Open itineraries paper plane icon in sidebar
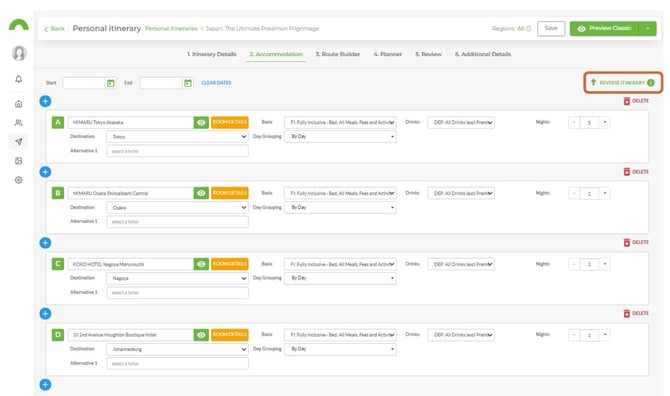 18,142
